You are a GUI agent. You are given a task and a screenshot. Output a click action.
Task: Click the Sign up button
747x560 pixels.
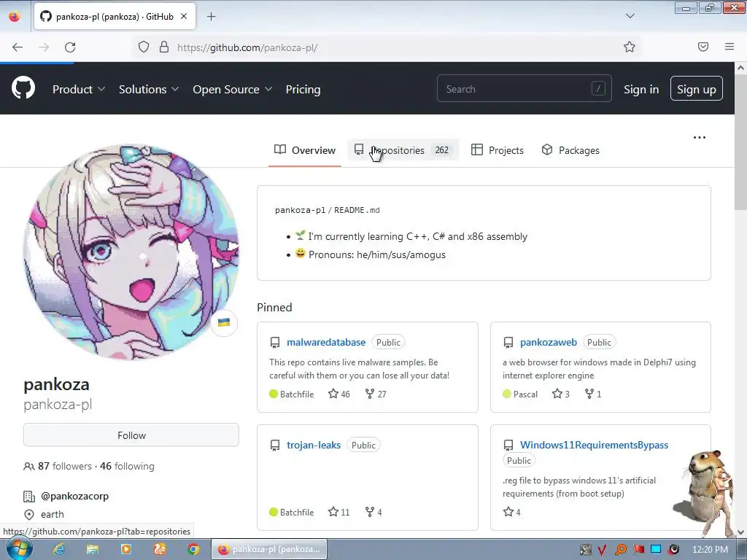(697, 88)
